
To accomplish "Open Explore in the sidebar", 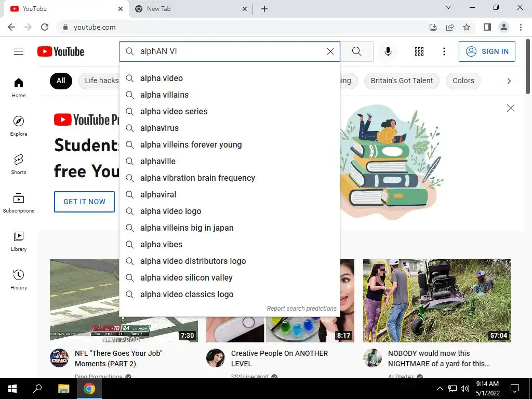I will click(x=19, y=126).
